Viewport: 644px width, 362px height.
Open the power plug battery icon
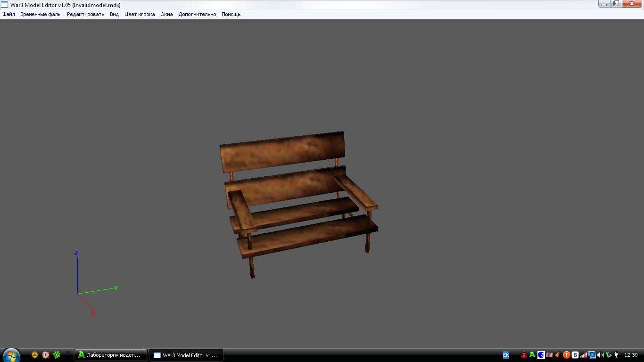[x=616, y=355]
